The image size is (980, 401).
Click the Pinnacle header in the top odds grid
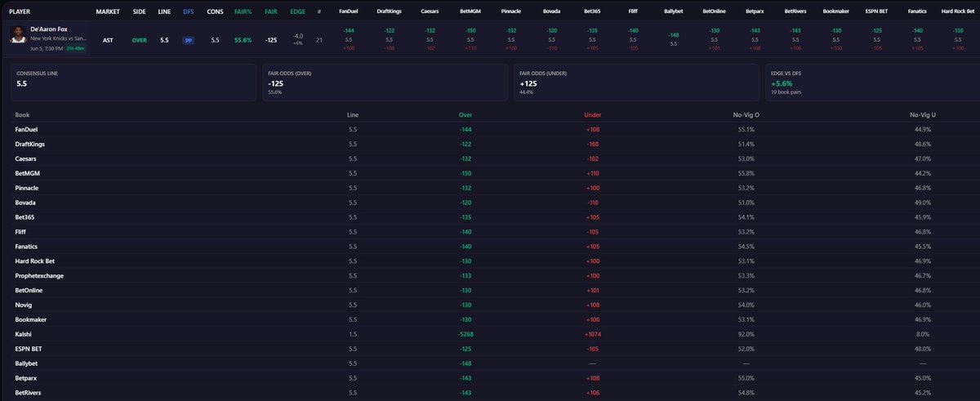click(511, 12)
